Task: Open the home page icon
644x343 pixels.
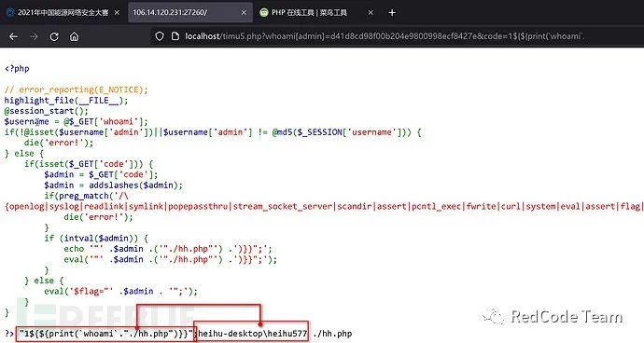Action: (x=74, y=36)
